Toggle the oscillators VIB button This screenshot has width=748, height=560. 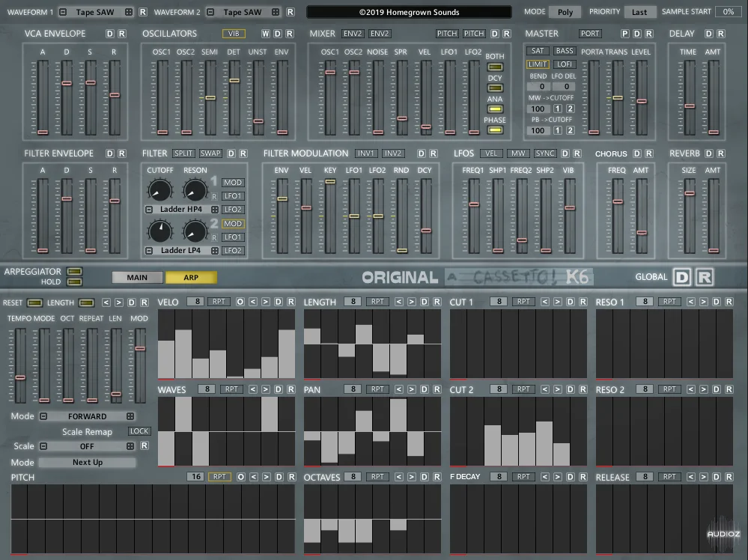coord(234,34)
